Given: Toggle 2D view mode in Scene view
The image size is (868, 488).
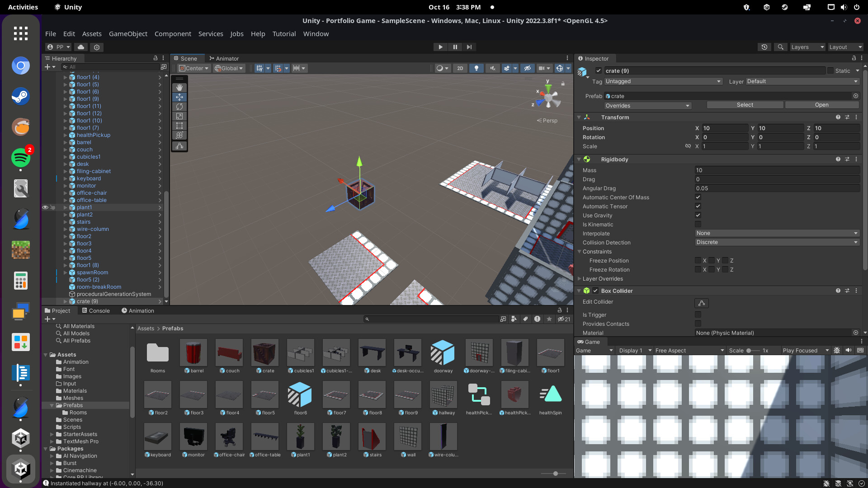Looking at the screenshot, I should 460,68.
